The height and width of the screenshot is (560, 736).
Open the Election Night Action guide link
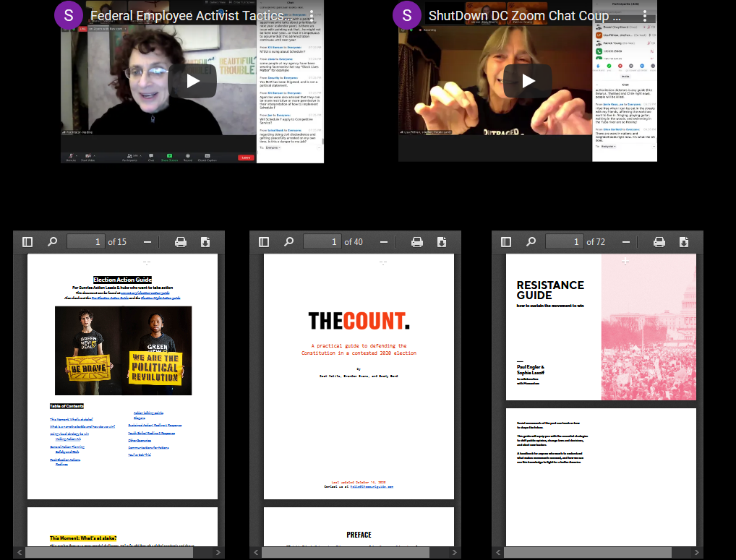160,298
